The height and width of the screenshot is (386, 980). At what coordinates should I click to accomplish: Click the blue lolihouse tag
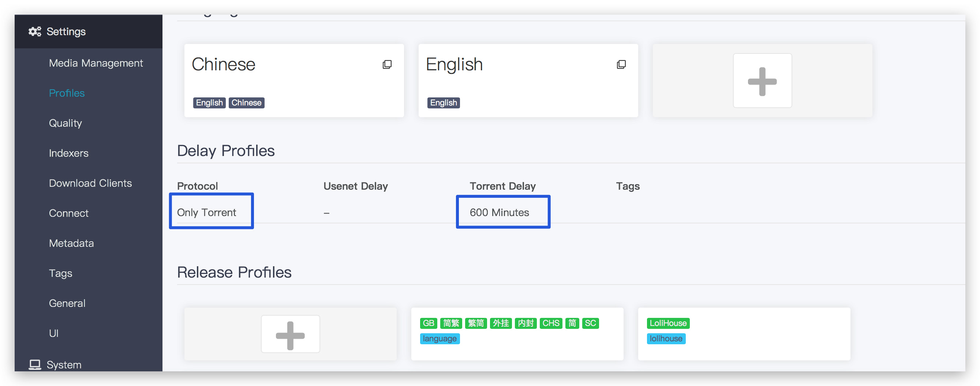pos(666,338)
